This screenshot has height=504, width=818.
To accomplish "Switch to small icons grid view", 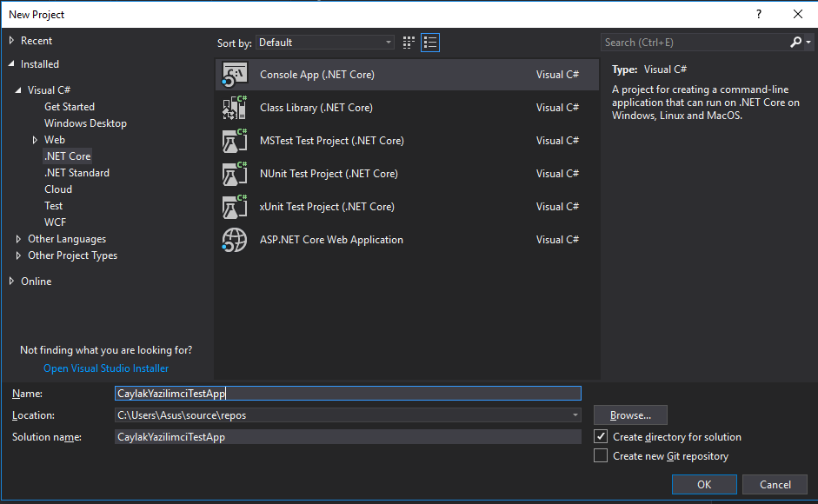I will (x=409, y=43).
